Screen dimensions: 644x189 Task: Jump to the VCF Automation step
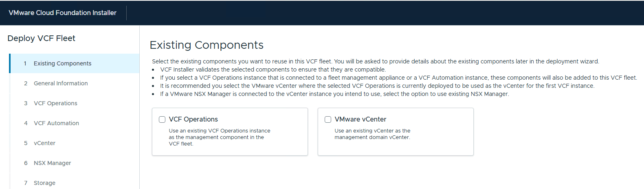(56, 123)
